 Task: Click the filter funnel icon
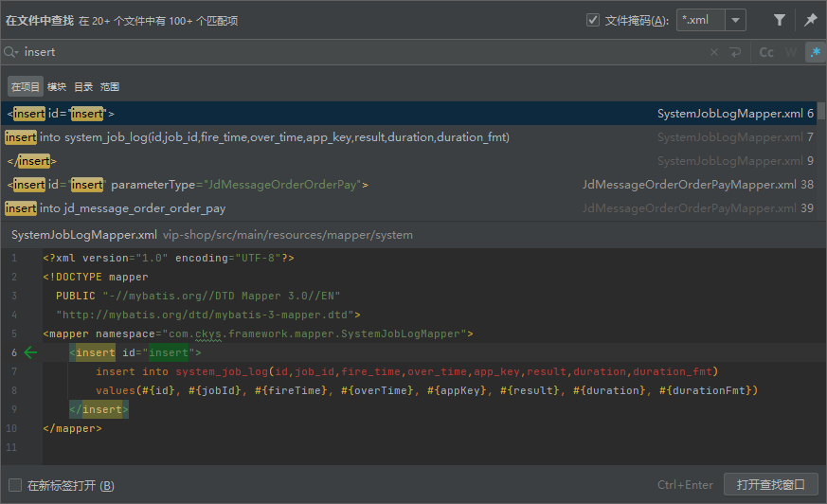779,21
